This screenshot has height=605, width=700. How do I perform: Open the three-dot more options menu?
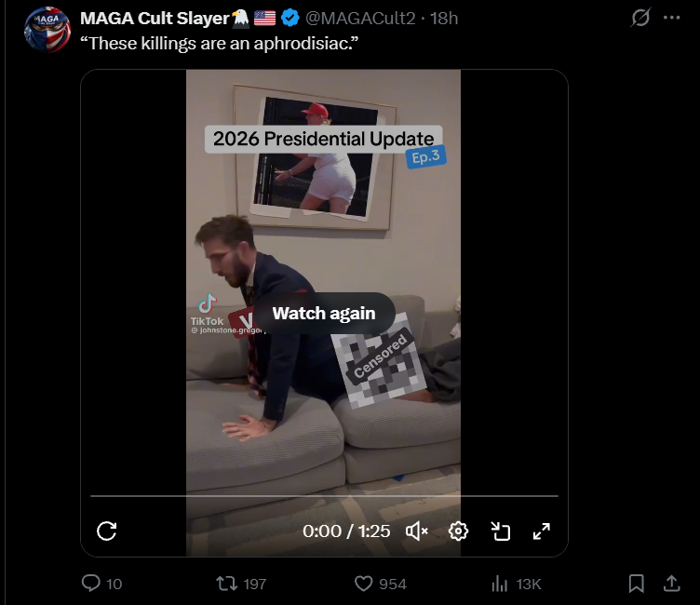(x=672, y=18)
